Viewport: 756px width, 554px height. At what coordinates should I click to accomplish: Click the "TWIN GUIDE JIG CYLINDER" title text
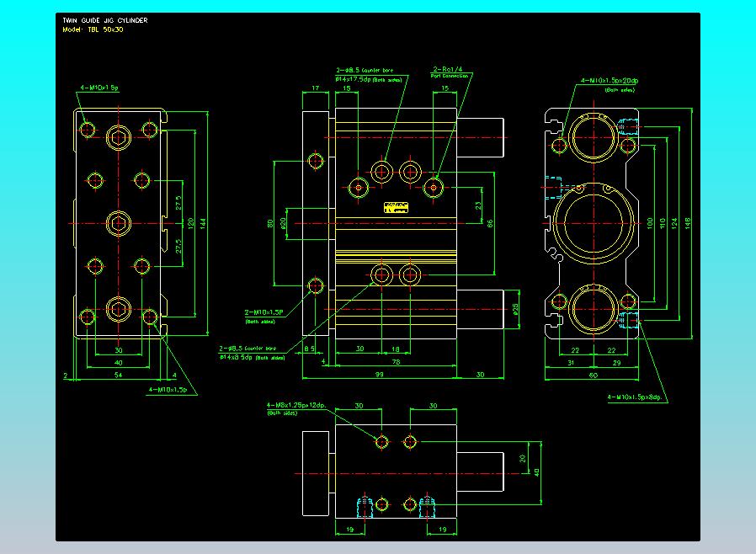click(105, 20)
